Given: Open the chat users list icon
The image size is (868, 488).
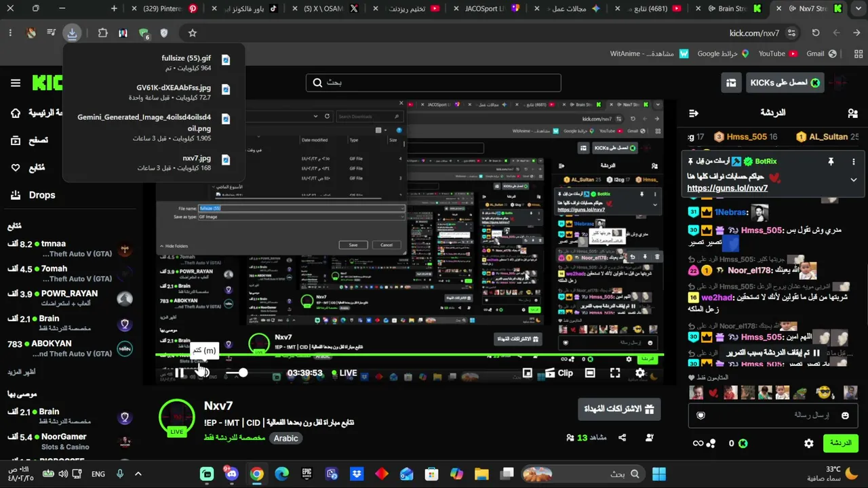Looking at the screenshot, I should (x=852, y=113).
